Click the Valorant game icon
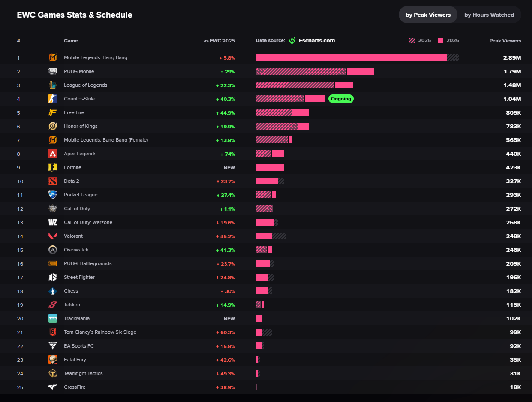Image resolution: width=532 pixels, height=402 pixels. coord(53,236)
